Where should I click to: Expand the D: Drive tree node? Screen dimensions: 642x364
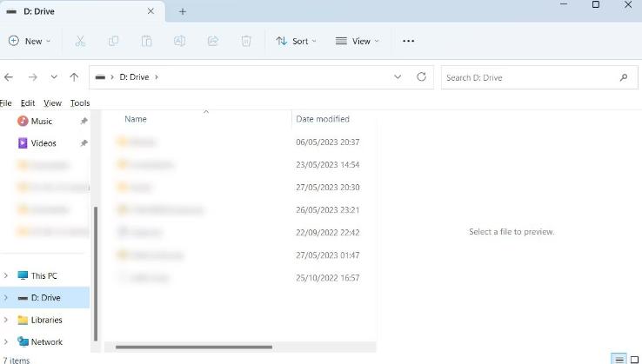click(x=6, y=297)
